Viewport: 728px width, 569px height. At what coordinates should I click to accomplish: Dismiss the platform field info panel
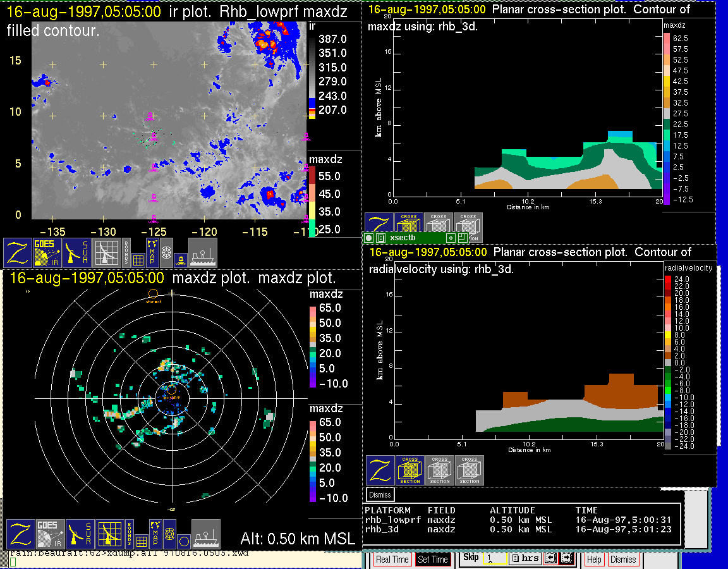[380, 494]
